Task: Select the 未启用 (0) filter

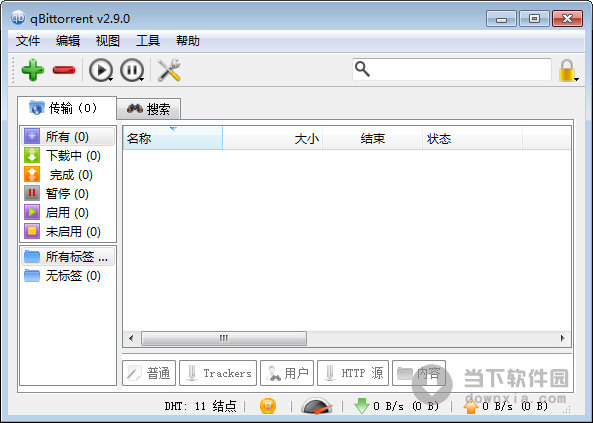Action: 67,232
